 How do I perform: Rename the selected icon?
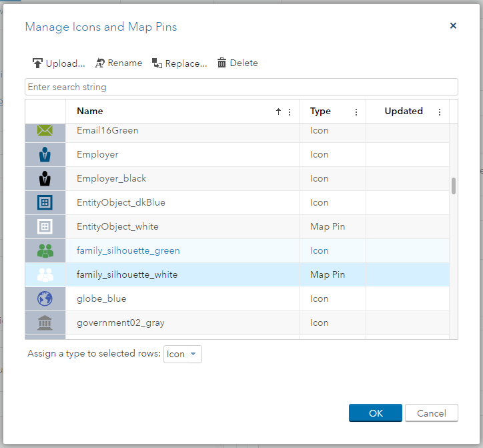(119, 63)
